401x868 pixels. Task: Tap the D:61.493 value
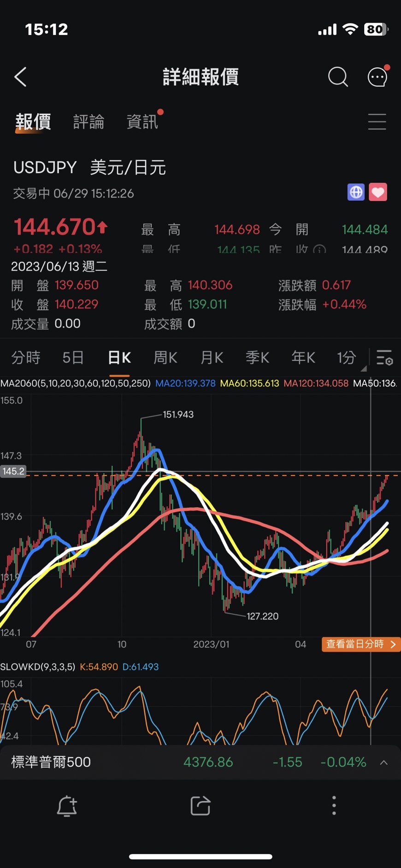pyautogui.click(x=141, y=667)
